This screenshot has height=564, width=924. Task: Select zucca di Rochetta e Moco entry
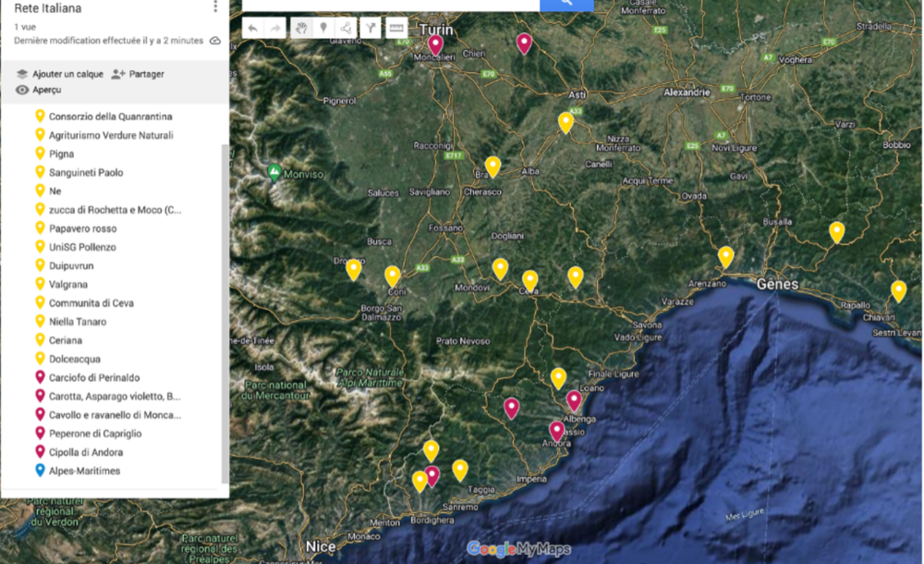pyautogui.click(x=115, y=210)
